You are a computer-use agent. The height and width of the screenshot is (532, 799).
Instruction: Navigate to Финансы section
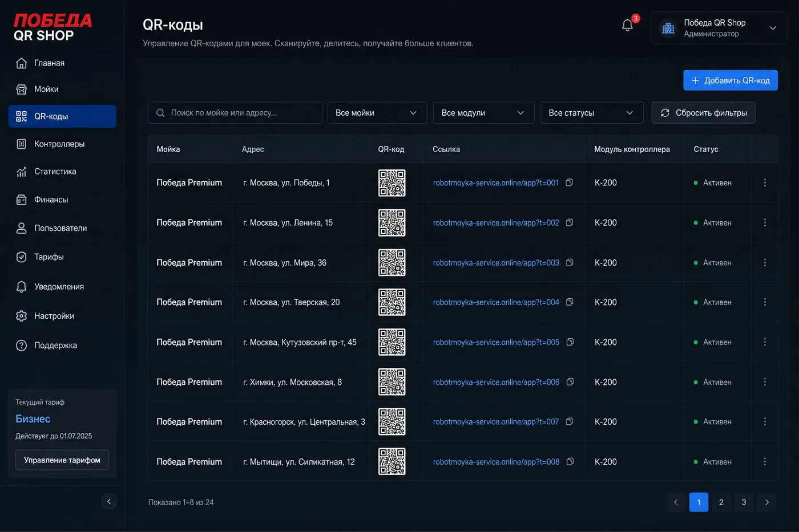62,200
